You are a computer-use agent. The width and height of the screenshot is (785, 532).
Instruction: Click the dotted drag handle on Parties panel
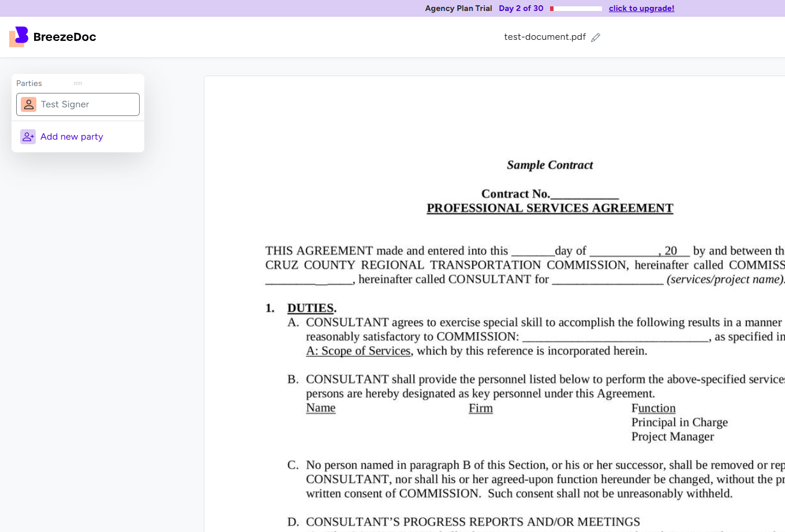click(x=78, y=83)
